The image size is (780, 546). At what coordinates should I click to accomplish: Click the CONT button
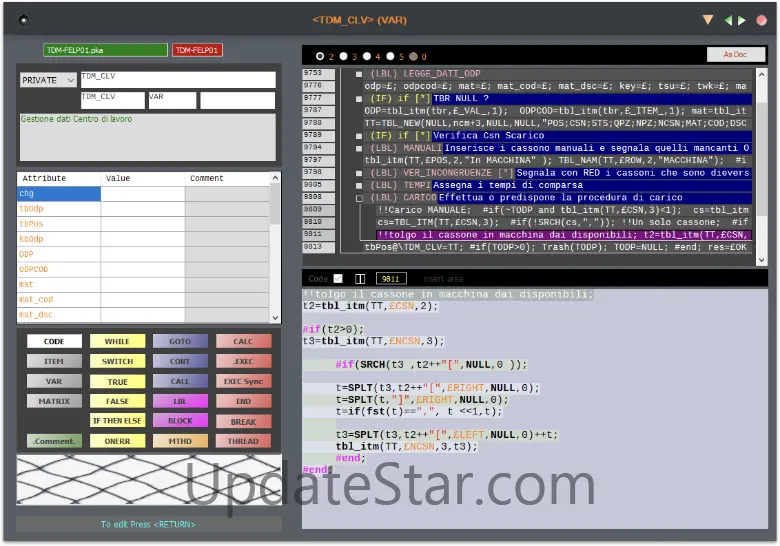pyautogui.click(x=180, y=361)
